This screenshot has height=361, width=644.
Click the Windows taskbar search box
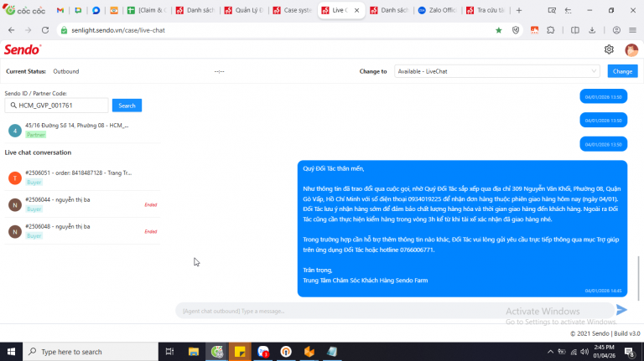[91, 352]
